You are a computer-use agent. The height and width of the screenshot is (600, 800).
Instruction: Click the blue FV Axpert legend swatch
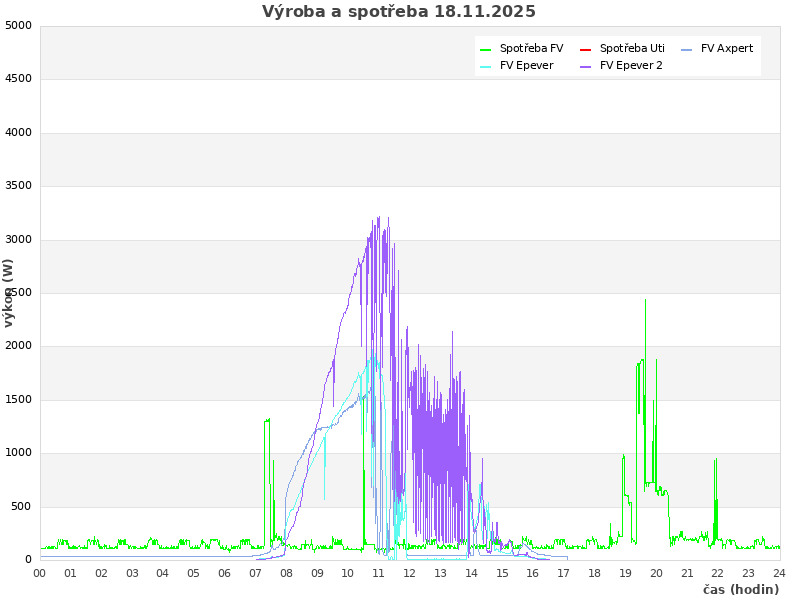point(687,49)
